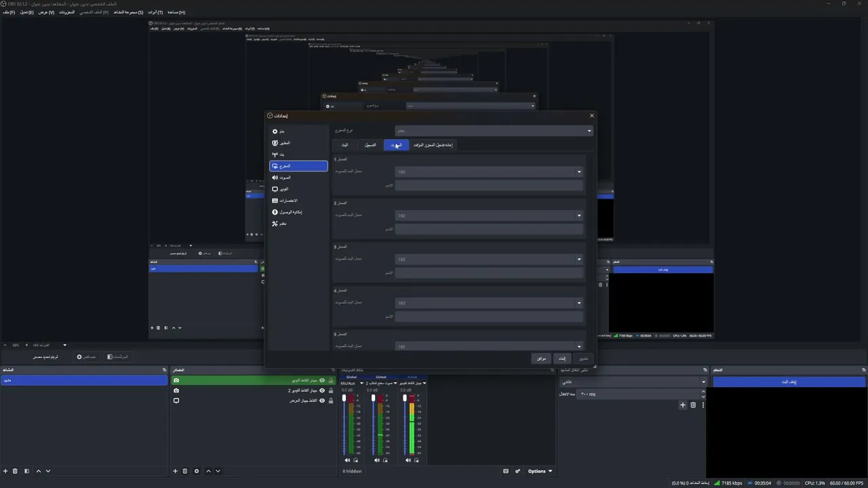868x488 pixels.
Task: Open Stream settings with antenna icon
Action: coord(298,155)
